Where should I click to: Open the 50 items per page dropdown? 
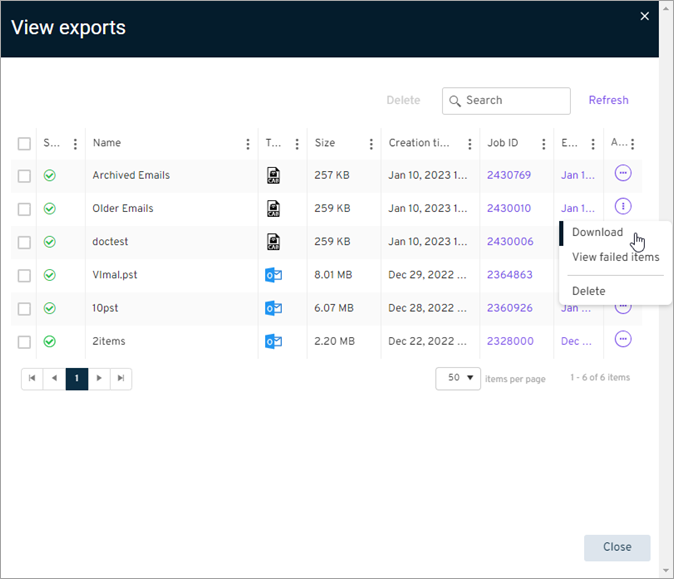tap(458, 378)
